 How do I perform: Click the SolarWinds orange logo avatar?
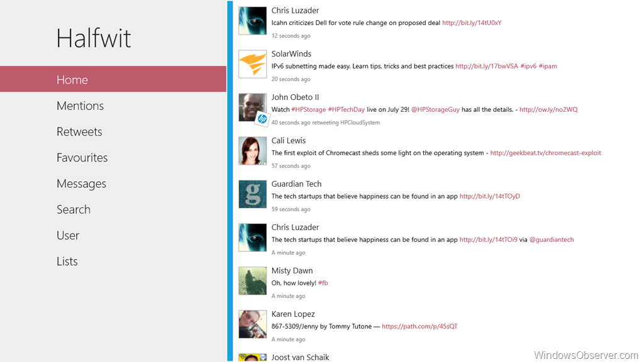tap(253, 64)
